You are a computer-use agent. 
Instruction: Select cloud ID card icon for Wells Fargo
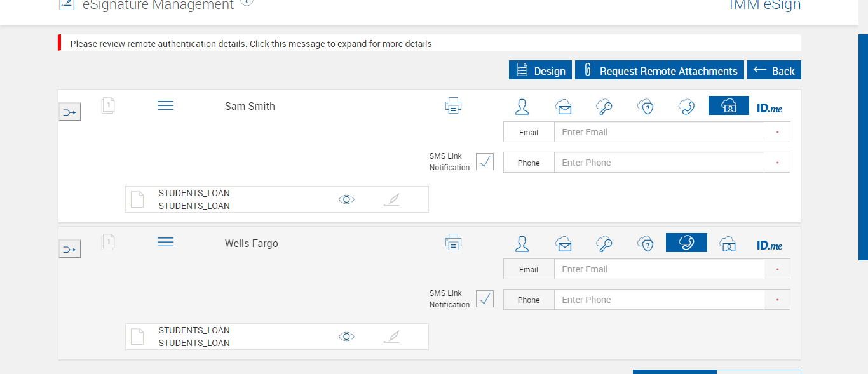pyautogui.click(x=728, y=244)
